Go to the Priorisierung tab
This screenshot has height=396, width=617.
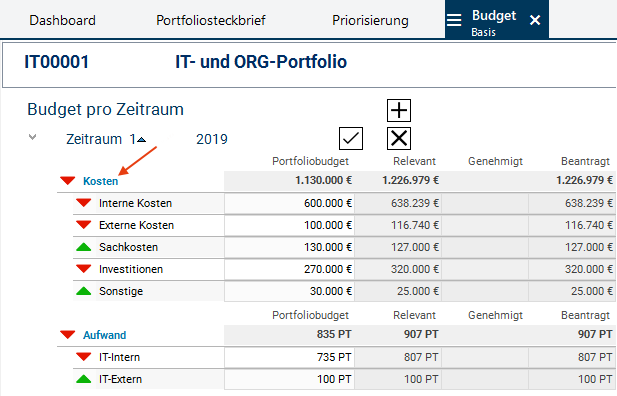click(370, 20)
